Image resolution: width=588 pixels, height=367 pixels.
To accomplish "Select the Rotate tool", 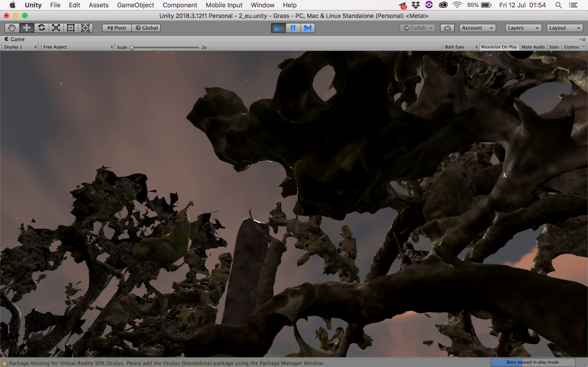I will point(41,28).
